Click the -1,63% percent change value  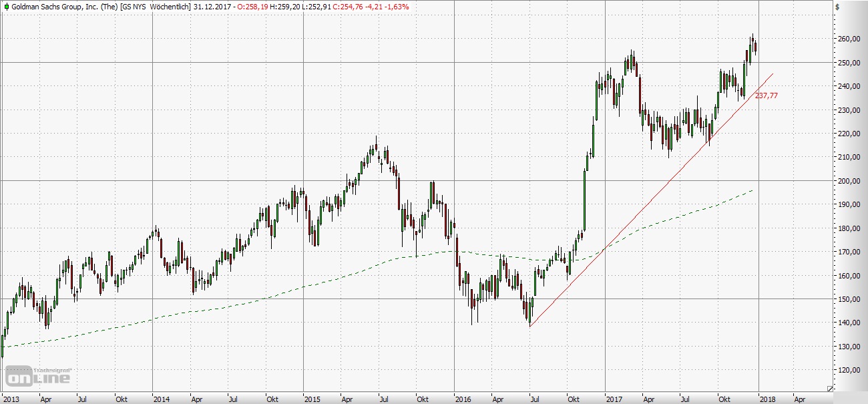[x=397, y=6]
